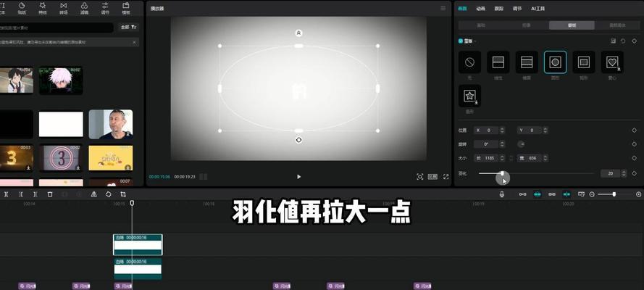Toggle the 蒙版 mask checkbox
Screen dimensions: 644x290
pos(461,41)
